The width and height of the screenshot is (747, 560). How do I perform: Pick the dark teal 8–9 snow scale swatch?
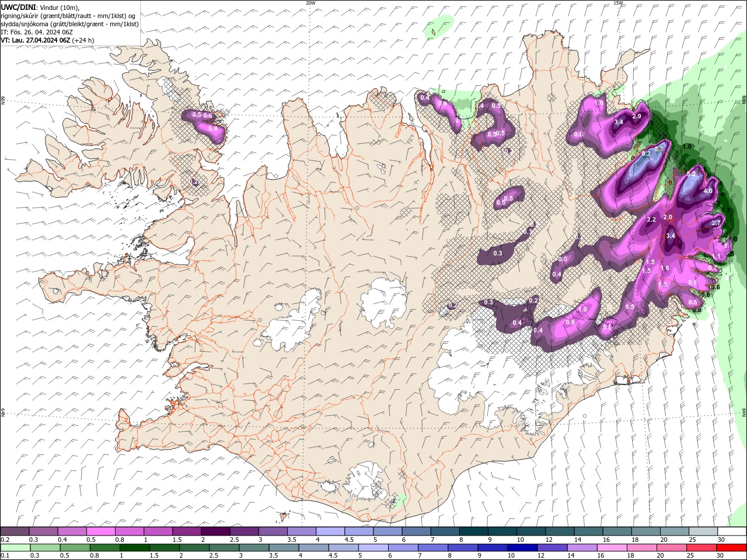pos(474,531)
